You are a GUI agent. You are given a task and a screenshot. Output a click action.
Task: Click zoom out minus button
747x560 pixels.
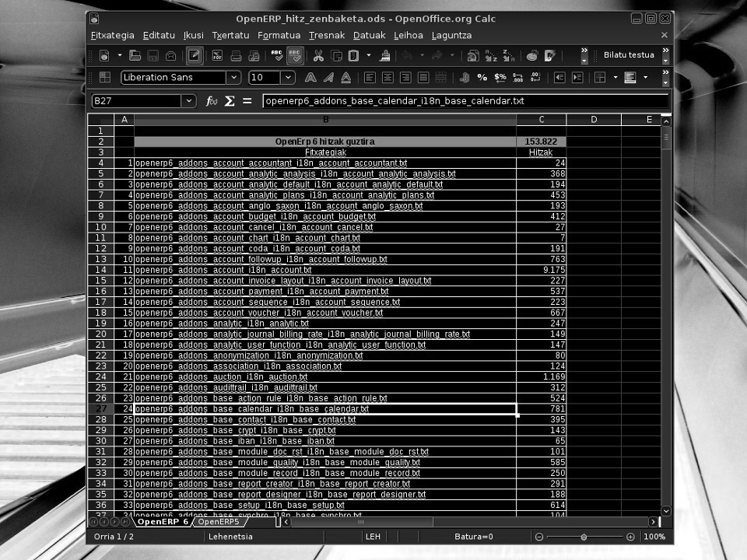(x=538, y=537)
